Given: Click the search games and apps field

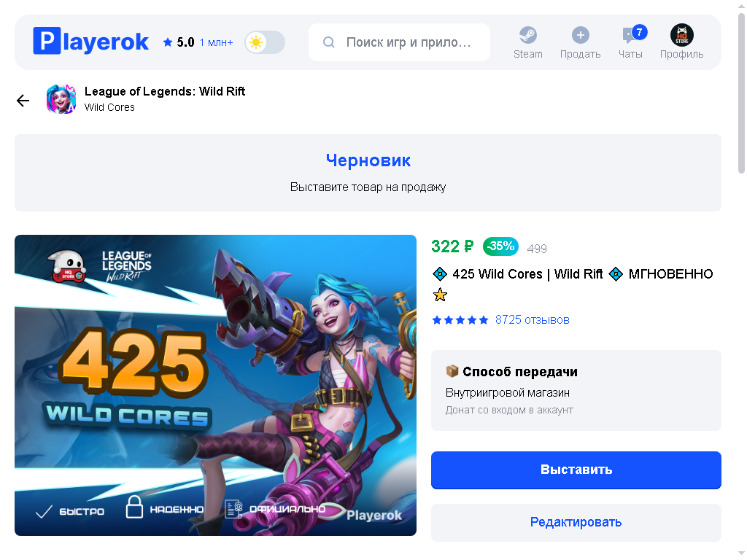Looking at the screenshot, I should pyautogui.click(x=399, y=42).
